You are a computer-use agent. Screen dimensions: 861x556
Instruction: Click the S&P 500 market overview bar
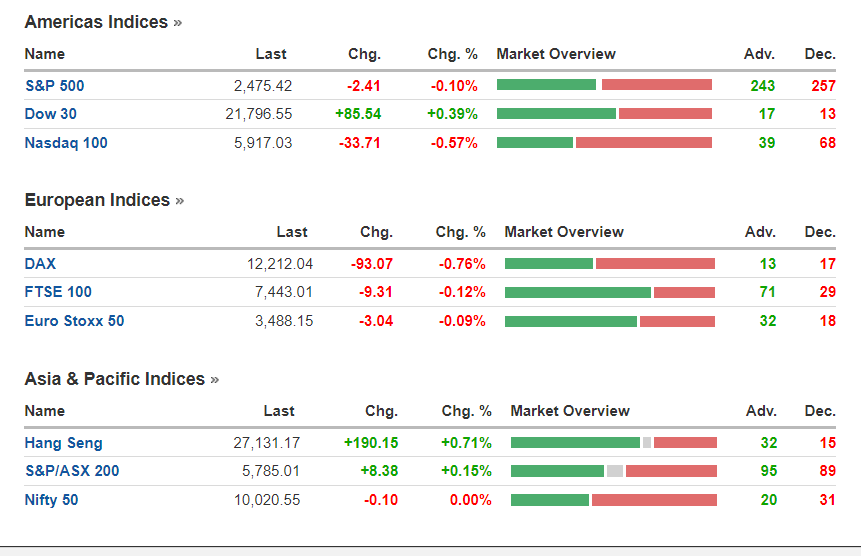pos(604,85)
